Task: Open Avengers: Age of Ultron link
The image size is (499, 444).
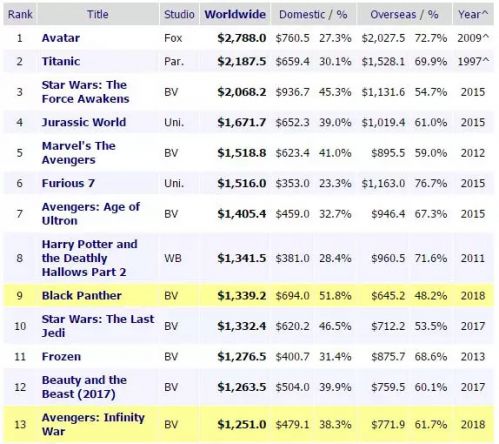Action: click(91, 214)
